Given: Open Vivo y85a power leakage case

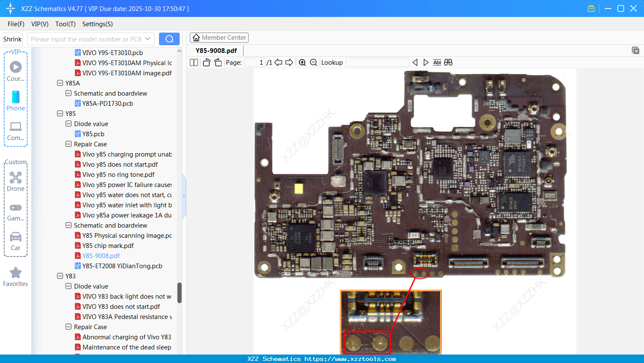Looking at the screenshot, I should coord(127,215).
